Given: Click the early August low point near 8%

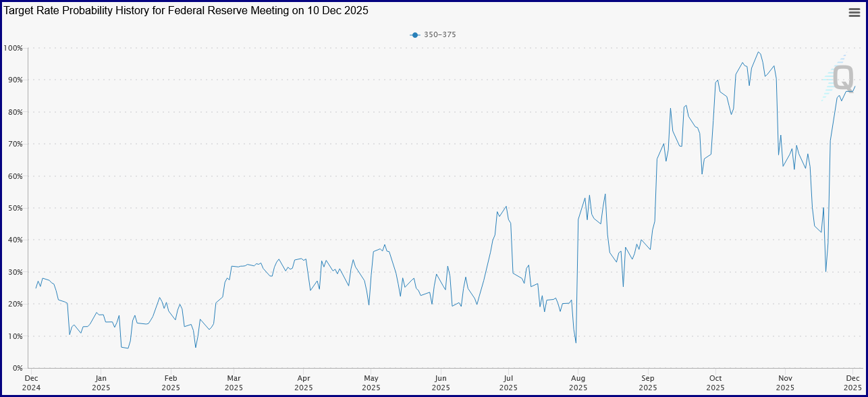Looking at the screenshot, I should [576, 342].
